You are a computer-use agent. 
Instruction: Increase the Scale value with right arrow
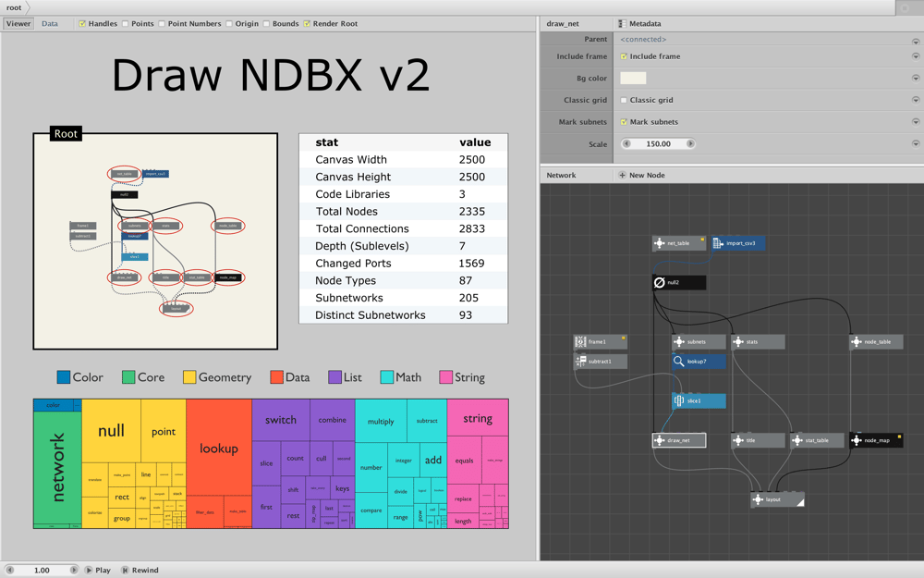click(x=690, y=143)
